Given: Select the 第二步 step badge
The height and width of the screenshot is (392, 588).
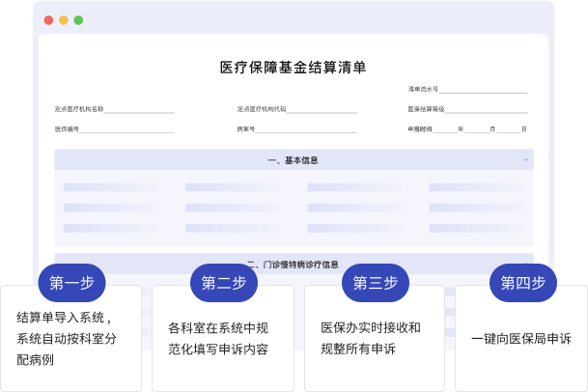Looking at the screenshot, I should 223,283.
